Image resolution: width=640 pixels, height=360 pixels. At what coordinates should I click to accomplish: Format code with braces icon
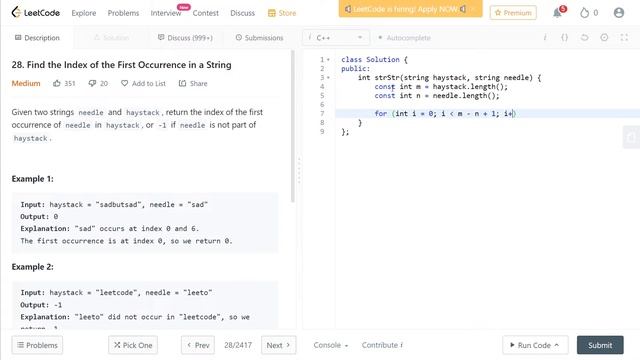(x=564, y=38)
